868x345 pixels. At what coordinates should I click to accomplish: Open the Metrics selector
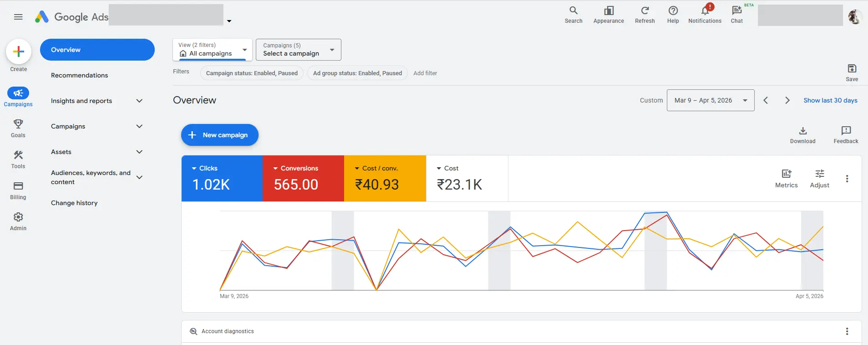pyautogui.click(x=787, y=178)
